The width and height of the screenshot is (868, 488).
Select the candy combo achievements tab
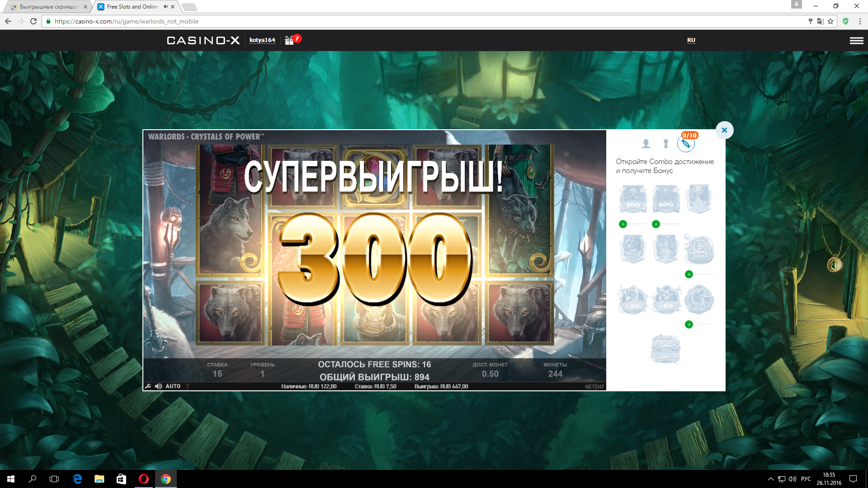(x=686, y=144)
